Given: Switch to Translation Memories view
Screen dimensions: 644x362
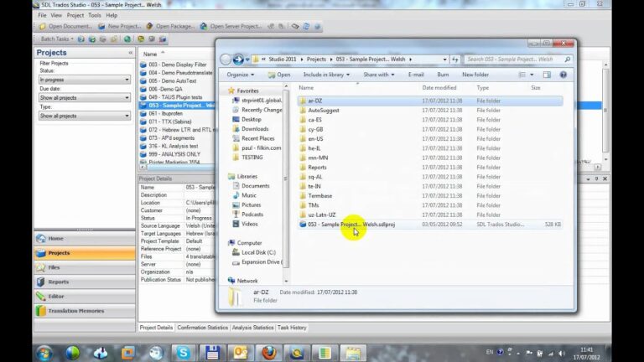Looking at the screenshot, I should click(x=84, y=311).
